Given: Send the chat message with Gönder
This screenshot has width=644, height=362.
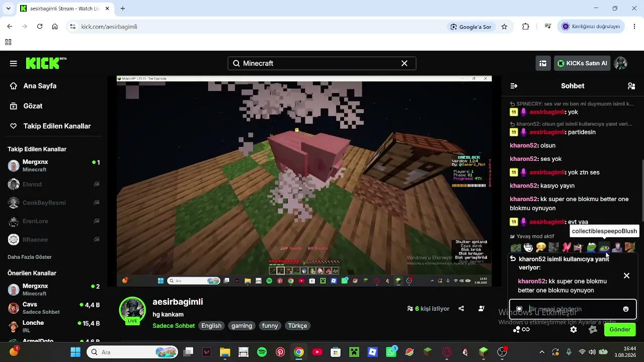Looking at the screenshot, I should (620, 330).
